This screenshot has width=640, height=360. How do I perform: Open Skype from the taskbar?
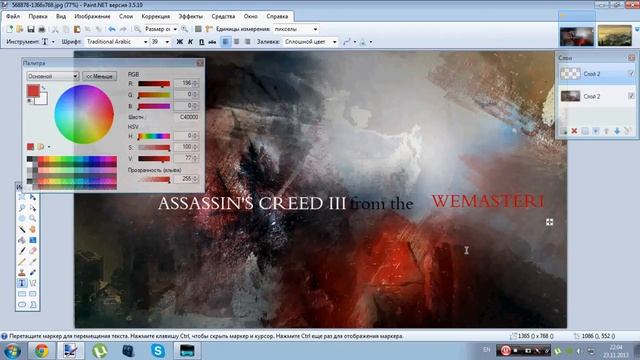(158, 351)
